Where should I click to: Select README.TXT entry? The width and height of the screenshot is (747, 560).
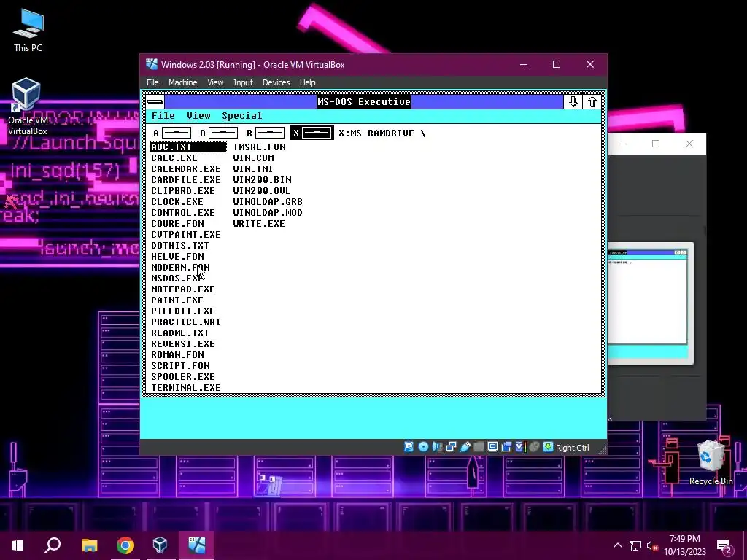tap(179, 333)
